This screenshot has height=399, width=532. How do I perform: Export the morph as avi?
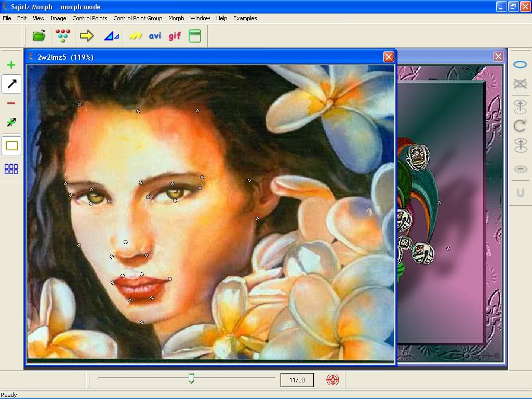(x=155, y=36)
